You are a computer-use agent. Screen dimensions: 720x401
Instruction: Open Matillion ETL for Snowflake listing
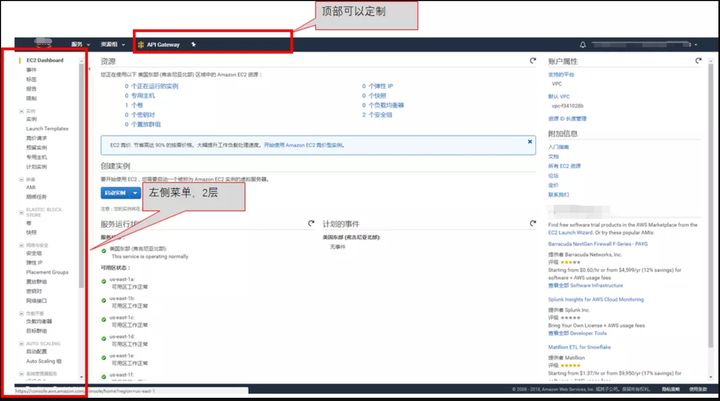[579, 347]
